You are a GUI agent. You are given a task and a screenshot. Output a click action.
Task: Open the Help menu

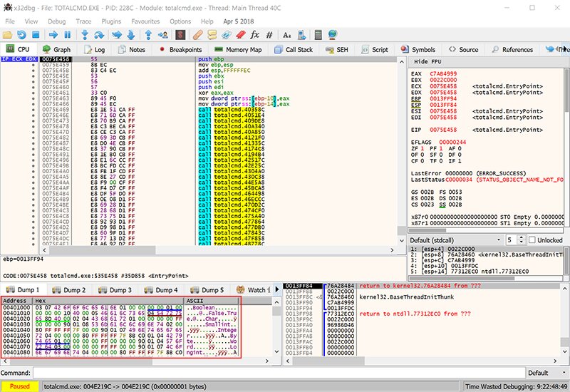pos(207,21)
